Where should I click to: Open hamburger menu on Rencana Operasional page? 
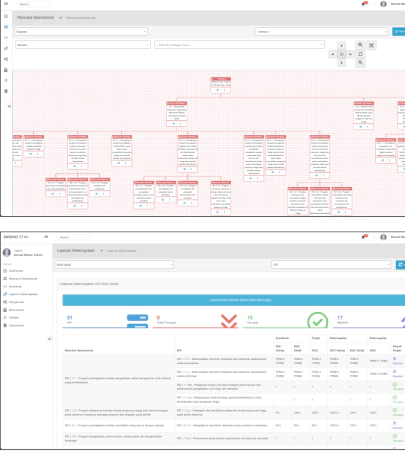tap(6, 4)
